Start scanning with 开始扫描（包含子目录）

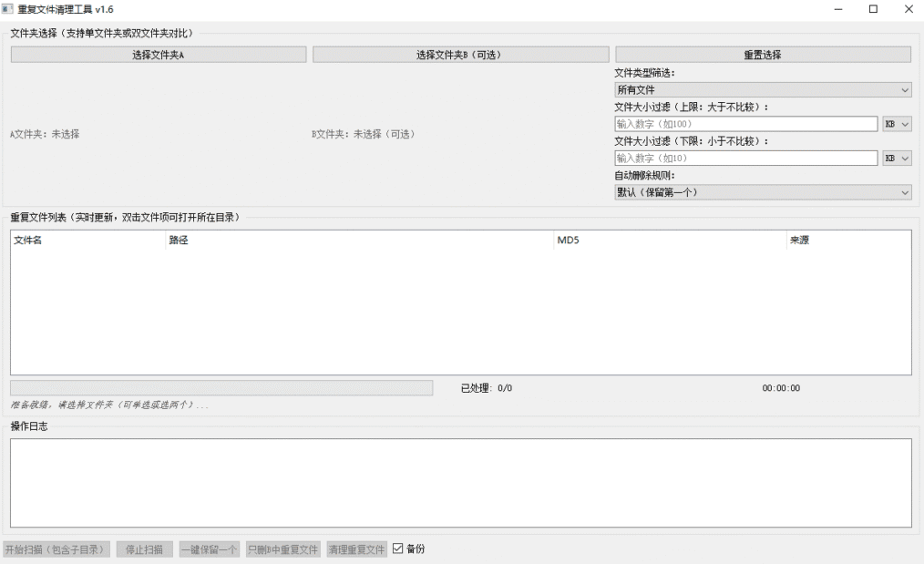[x=56, y=549]
